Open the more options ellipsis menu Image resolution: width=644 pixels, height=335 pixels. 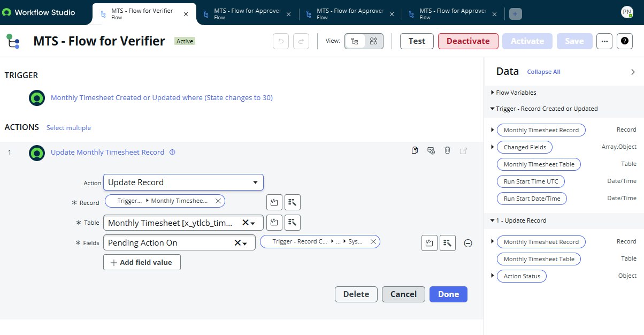(x=604, y=41)
